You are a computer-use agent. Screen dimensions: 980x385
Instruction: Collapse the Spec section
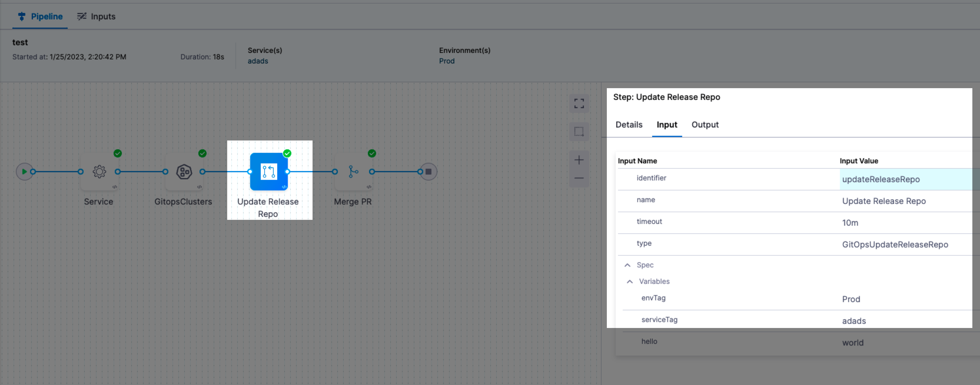click(x=627, y=265)
